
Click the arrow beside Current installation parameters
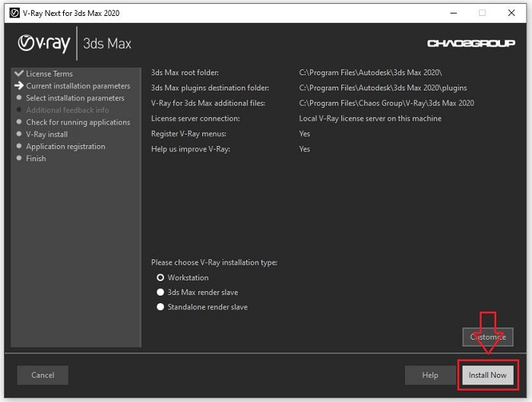19,85
